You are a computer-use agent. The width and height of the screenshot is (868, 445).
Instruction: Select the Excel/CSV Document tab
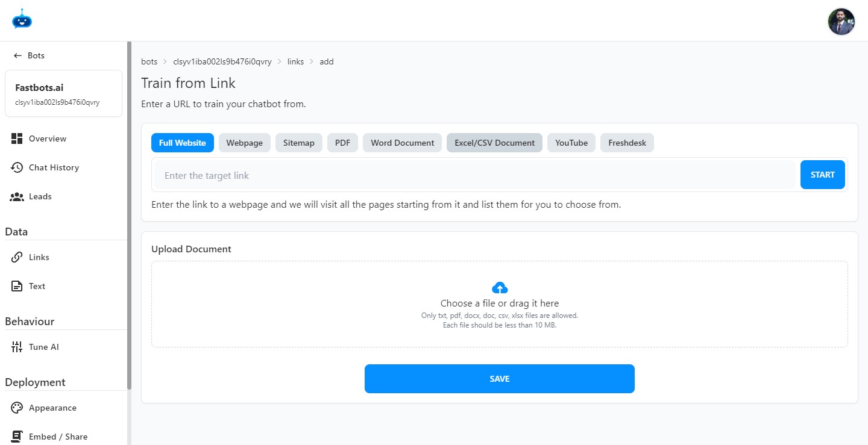[494, 143]
